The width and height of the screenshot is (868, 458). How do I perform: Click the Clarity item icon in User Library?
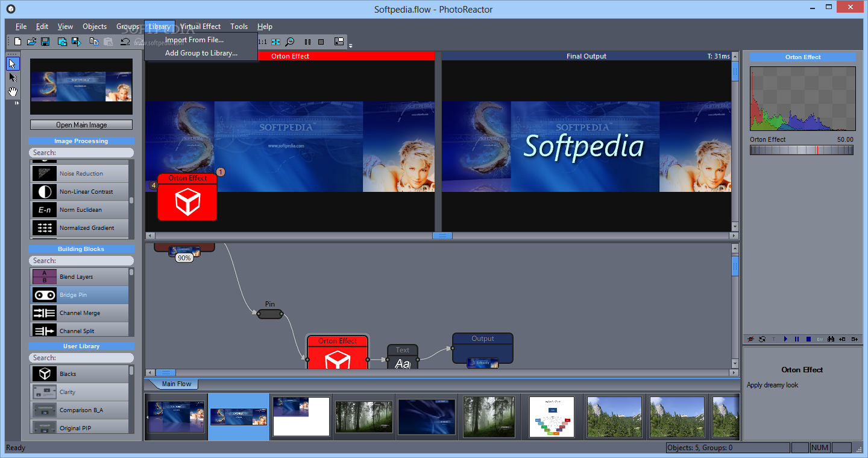click(44, 392)
